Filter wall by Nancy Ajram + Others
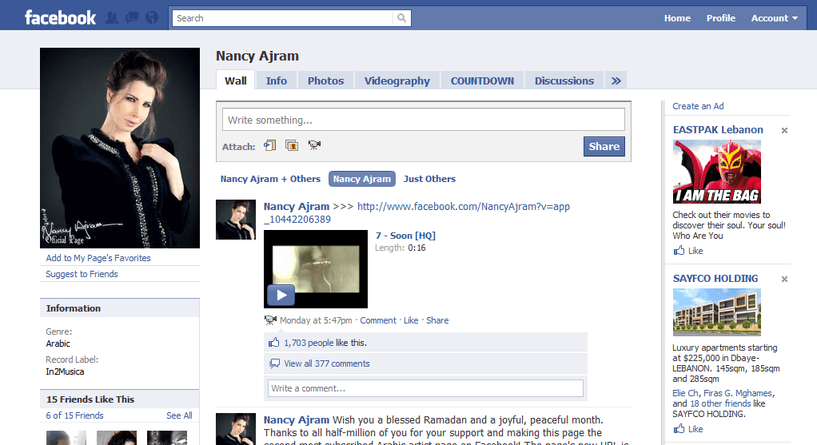817x445 pixels. click(270, 179)
